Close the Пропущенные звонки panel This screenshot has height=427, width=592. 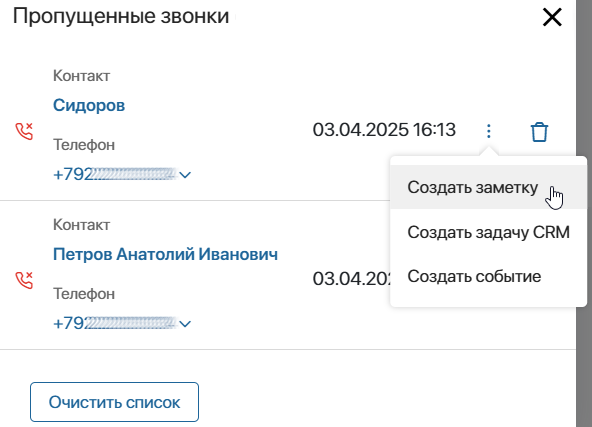point(552,17)
